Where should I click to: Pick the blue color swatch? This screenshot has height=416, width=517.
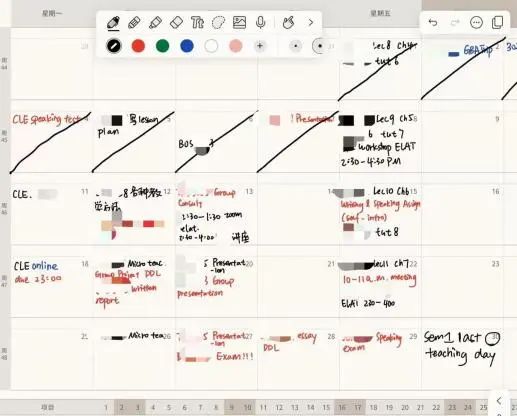coord(187,46)
